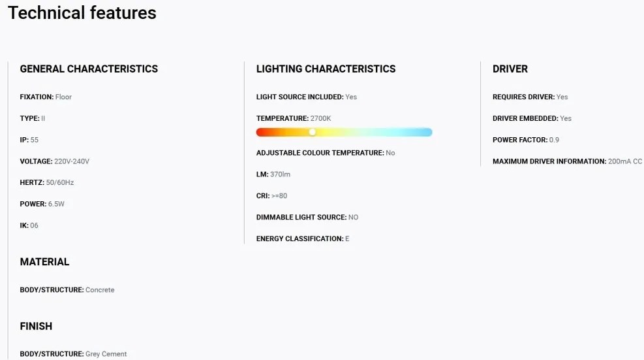Select the VOLTAGE 220V-240V value
Viewport: 644px width, 360px height.
(x=72, y=161)
